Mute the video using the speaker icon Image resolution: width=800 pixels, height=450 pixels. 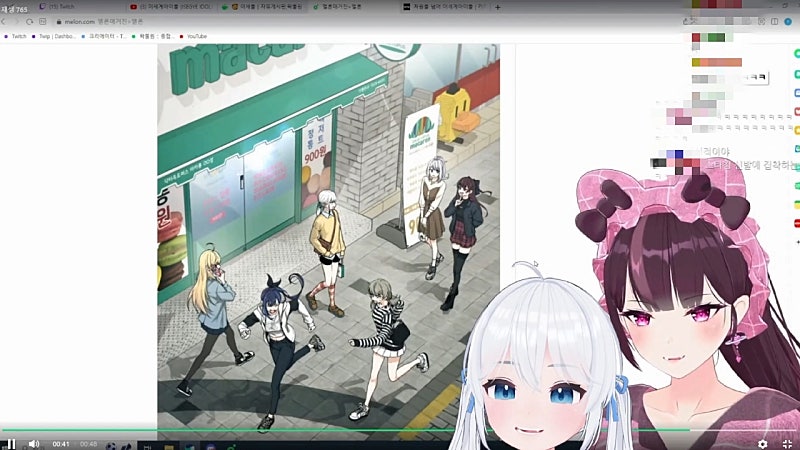point(34,444)
